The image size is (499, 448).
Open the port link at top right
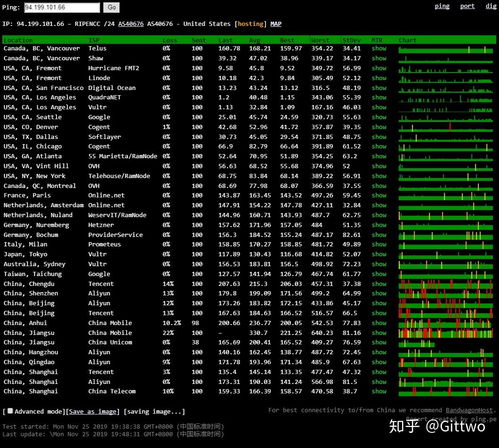(x=467, y=6)
